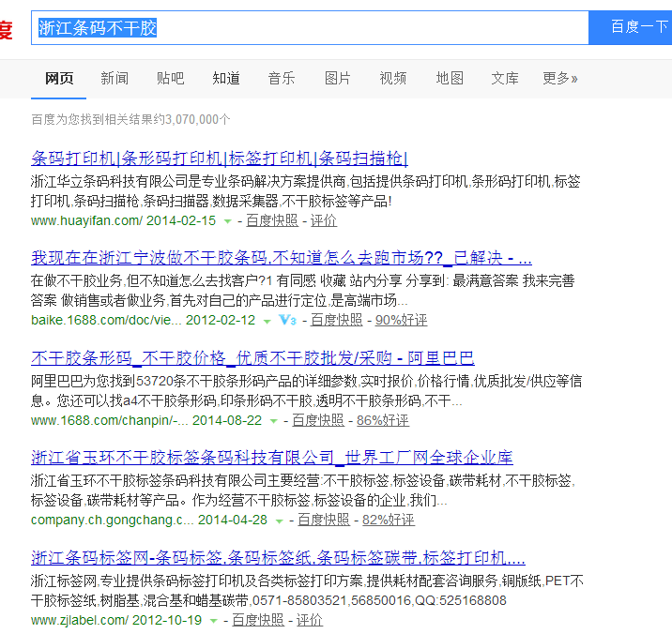Viewport: 672px width, 634px height.
Task: Switch to the 地图 tab
Action: 450,79
